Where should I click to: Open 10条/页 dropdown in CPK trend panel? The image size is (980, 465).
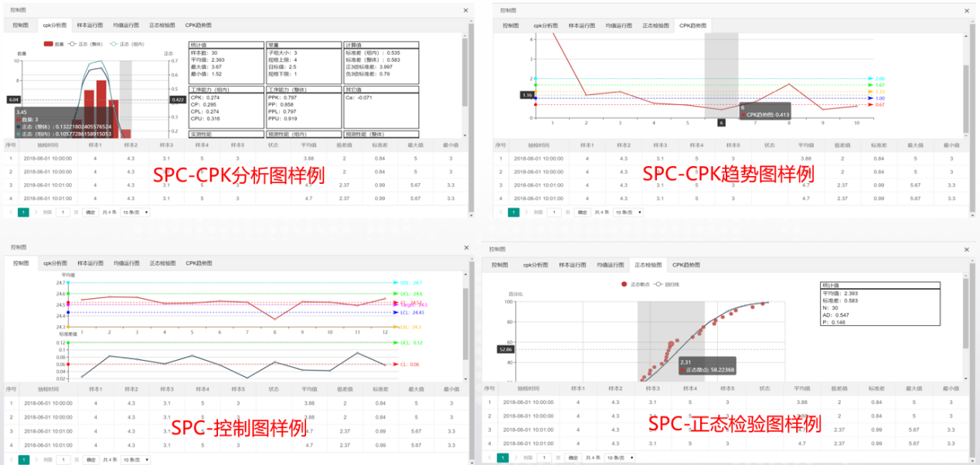(x=626, y=212)
